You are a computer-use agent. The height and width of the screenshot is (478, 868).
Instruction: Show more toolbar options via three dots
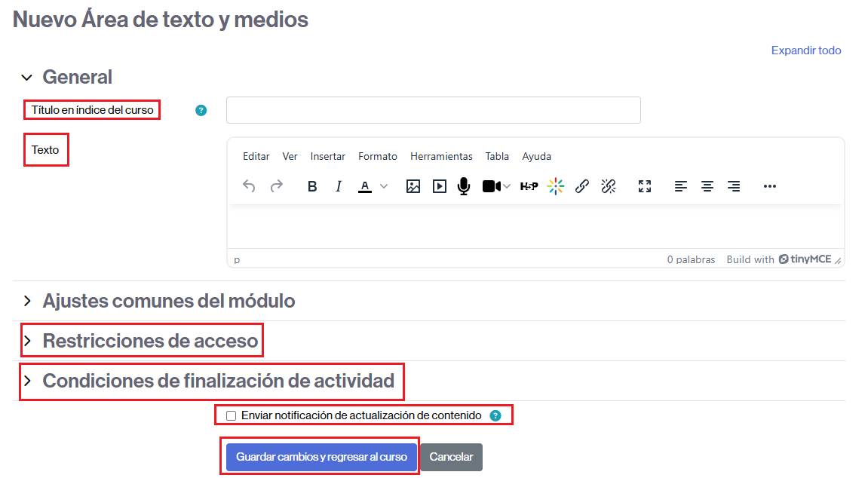769,186
